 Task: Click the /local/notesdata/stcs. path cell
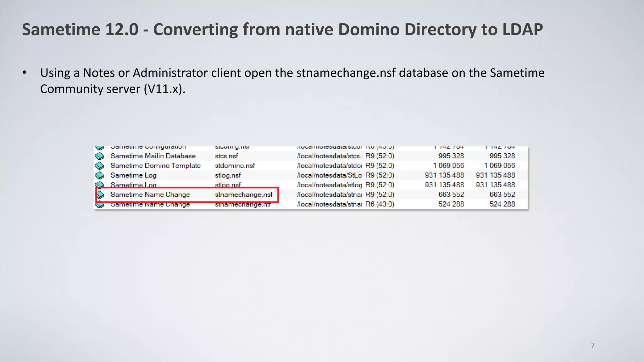coord(329,156)
